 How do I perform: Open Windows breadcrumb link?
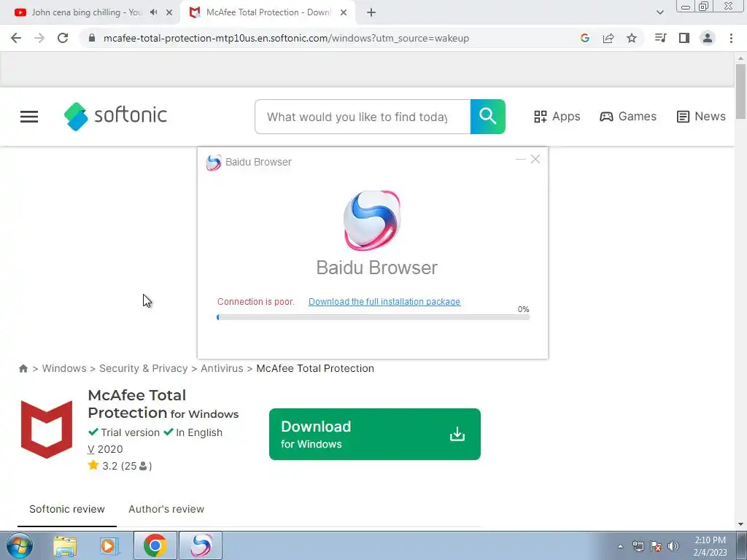(x=64, y=368)
